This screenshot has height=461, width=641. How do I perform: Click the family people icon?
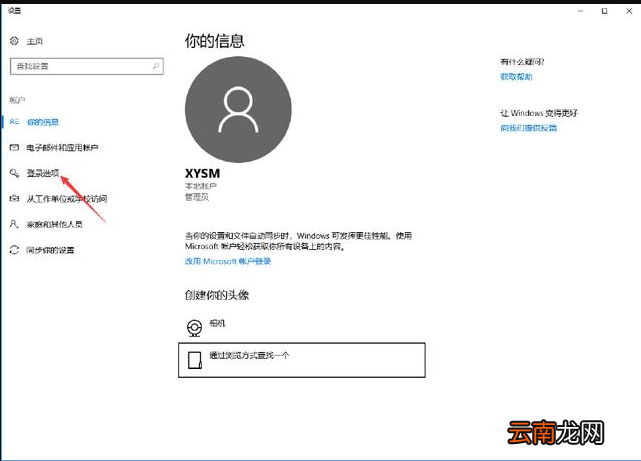(x=14, y=224)
